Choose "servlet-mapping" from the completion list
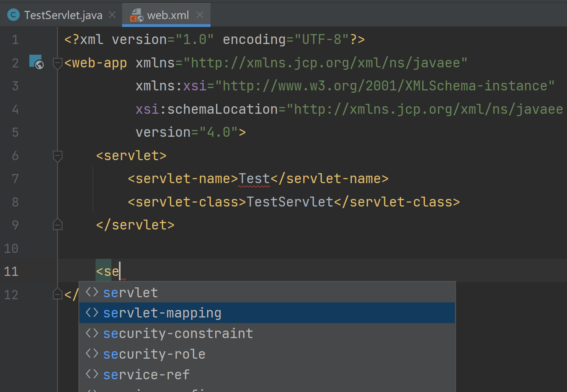The width and height of the screenshot is (567, 392). 163,313
